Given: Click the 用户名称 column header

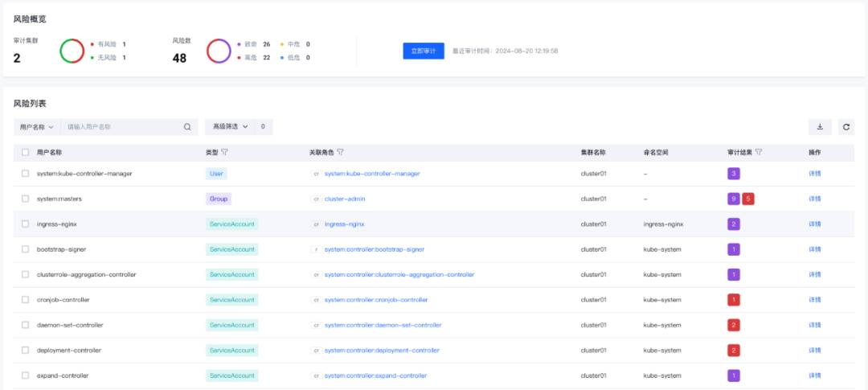Looking at the screenshot, I should [49, 152].
